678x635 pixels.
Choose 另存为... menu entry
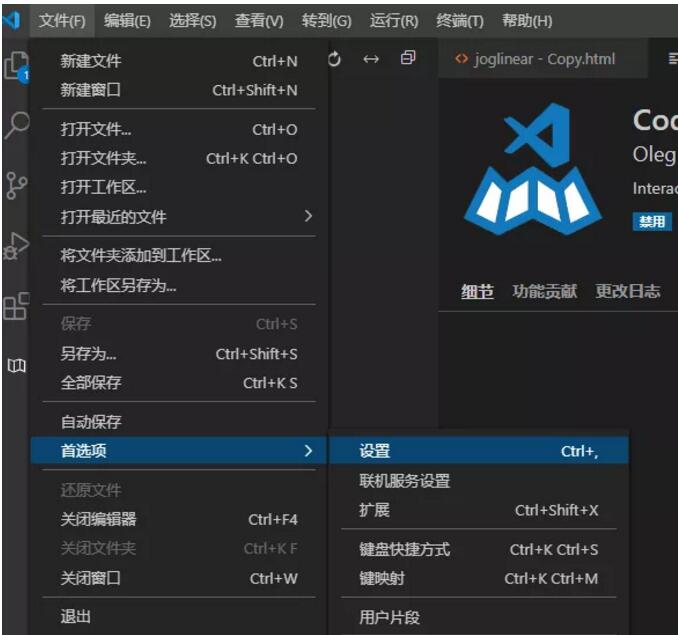[179, 354]
